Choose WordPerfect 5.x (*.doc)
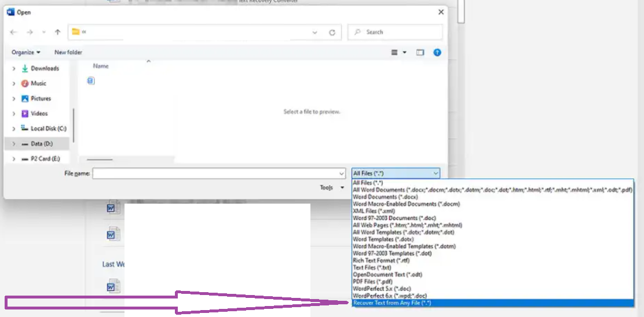The width and height of the screenshot is (644, 317). 492,288
